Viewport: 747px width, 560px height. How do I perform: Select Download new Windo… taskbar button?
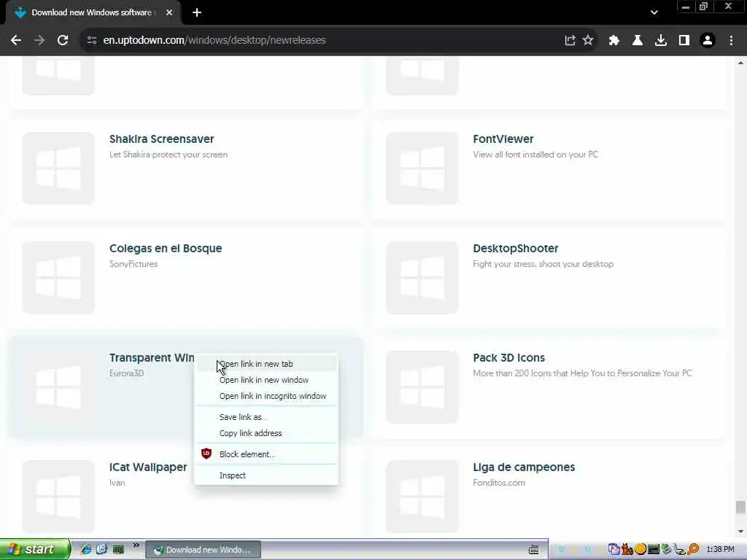[x=203, y=550]
